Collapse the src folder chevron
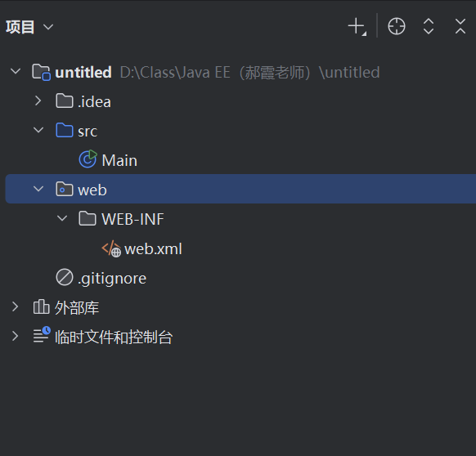Screen dimensions: 476x456 38,131
